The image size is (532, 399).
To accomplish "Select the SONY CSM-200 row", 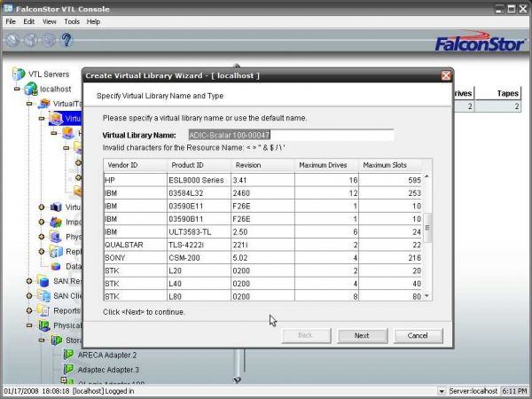I will pos(263,257).
